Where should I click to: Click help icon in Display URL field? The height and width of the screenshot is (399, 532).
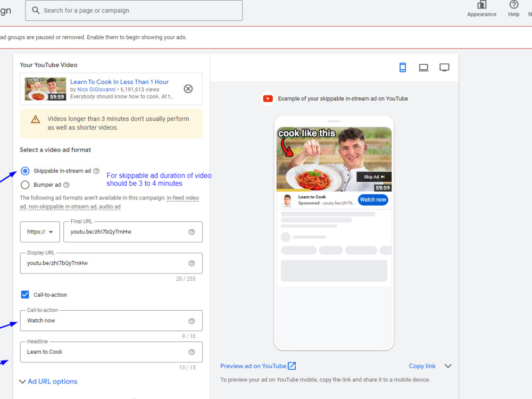192,263
